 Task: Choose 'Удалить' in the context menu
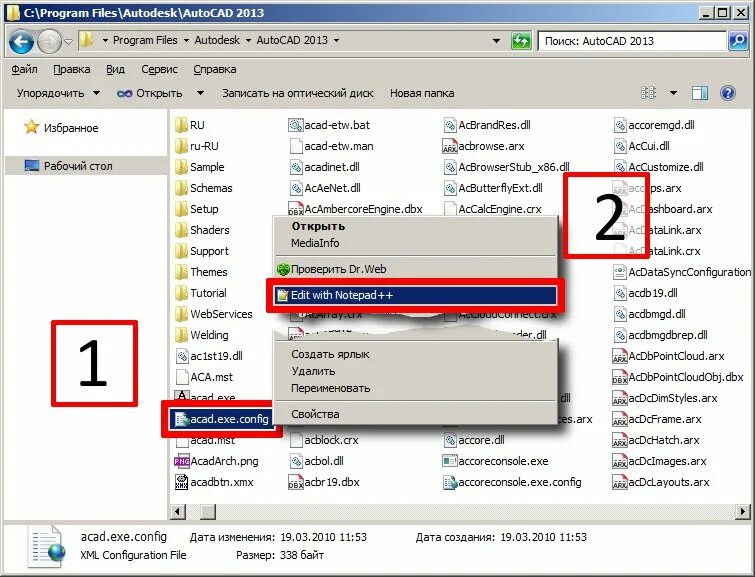[x=313, y=371]
